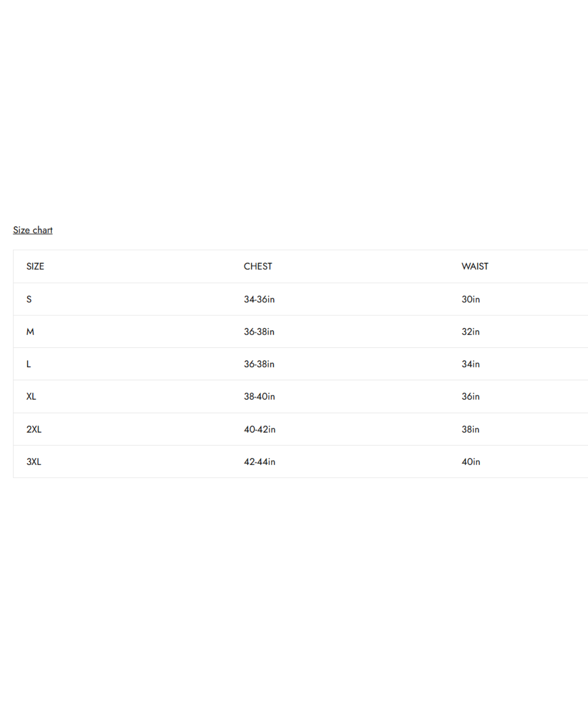Screen dimensions: 588x706
Task: Click the SIZE column header
Action: (35, 266)
